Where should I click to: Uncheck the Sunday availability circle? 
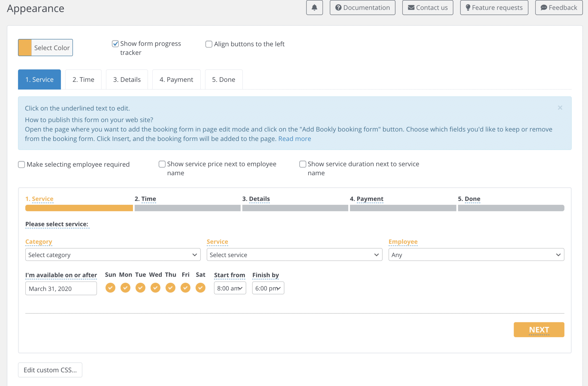coord(110,288)
